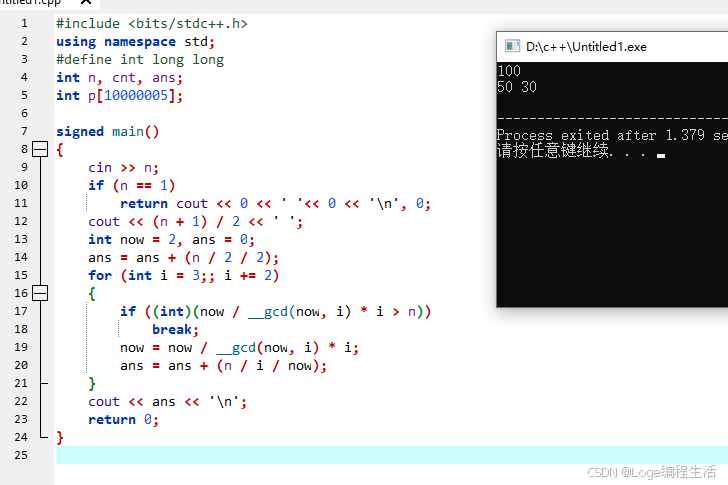Click the highlighted empty line 25
Image resolution: width=728 pixels, height=485 pixels.
(x=392, y=455)
